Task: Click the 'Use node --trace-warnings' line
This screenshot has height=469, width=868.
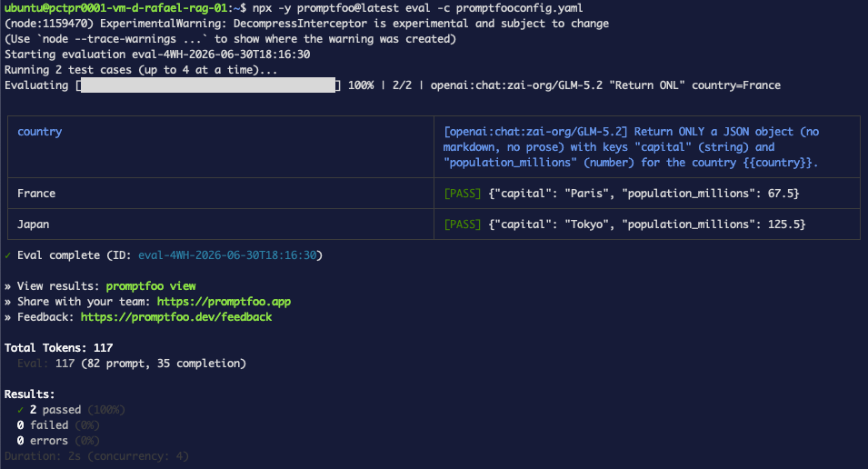Action: point(230,39)
